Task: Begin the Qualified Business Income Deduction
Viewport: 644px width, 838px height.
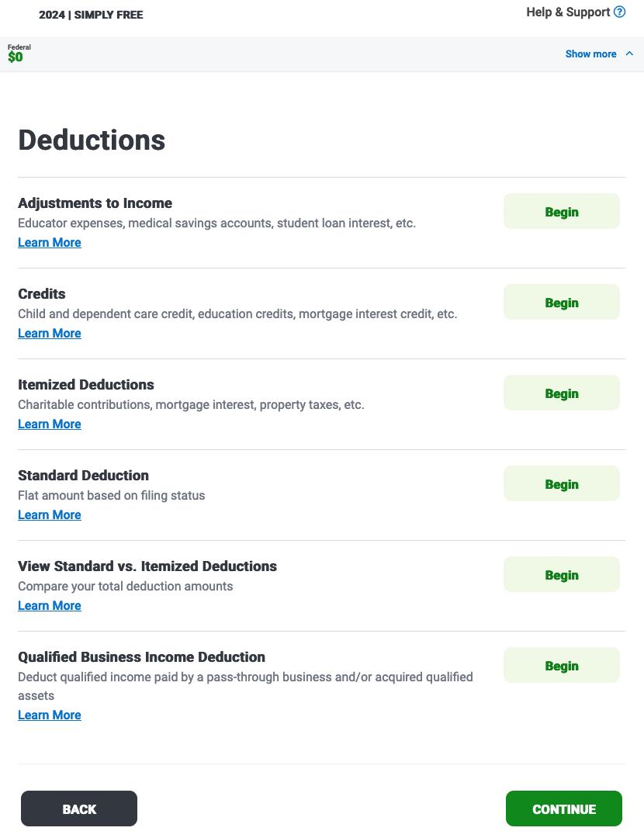Action: pyautogui.click(x=561, y=665)
